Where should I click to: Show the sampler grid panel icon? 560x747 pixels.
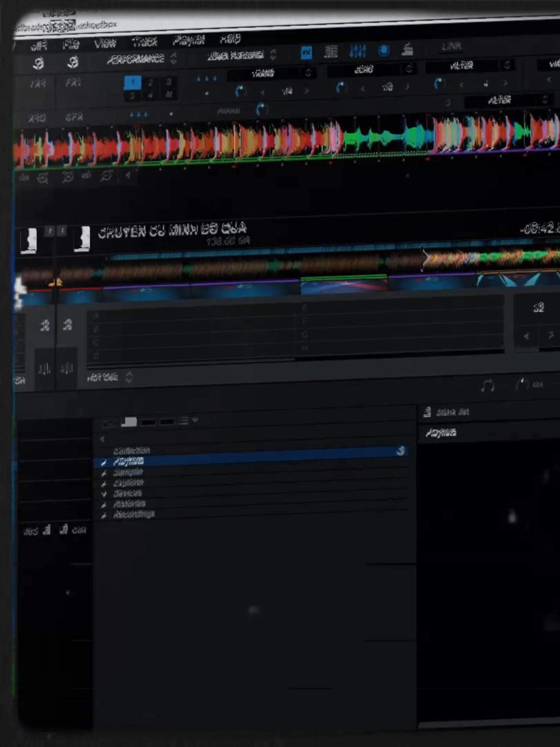pyautogui.click(x=331, y=52)
